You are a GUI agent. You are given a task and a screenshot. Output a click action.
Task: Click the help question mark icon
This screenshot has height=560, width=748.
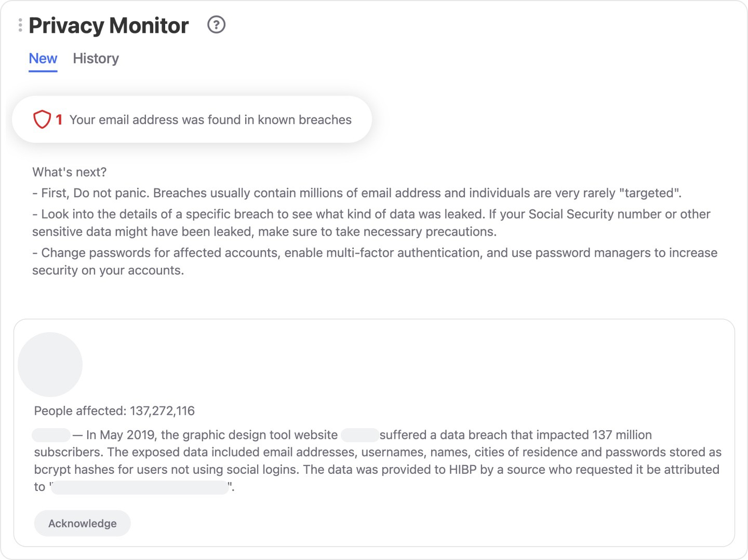tap(216, 25)
